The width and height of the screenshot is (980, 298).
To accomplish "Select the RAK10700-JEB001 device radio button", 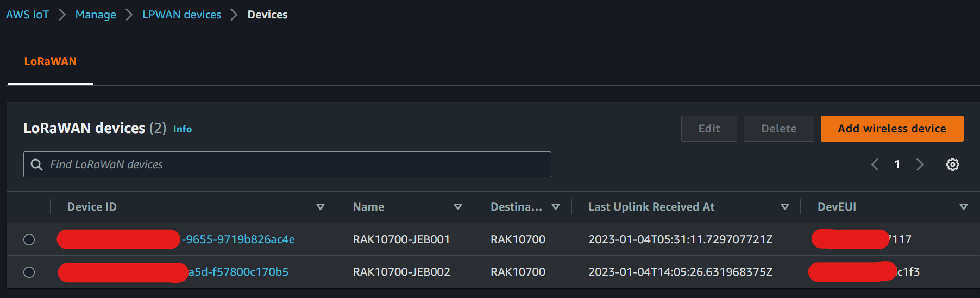I will [x=29, y=239].
